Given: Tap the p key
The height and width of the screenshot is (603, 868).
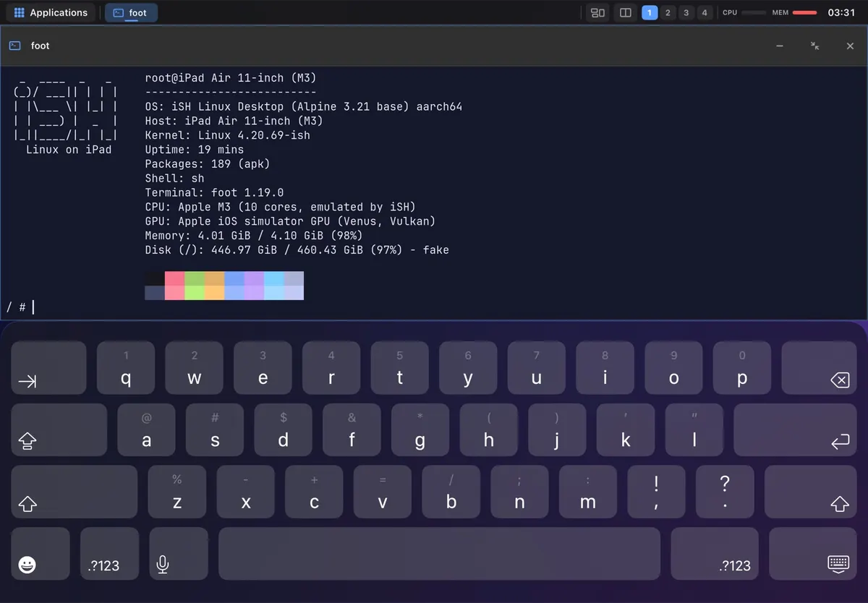Looking at the screenshot, I should pyautogui.click(x=742, y=368).
